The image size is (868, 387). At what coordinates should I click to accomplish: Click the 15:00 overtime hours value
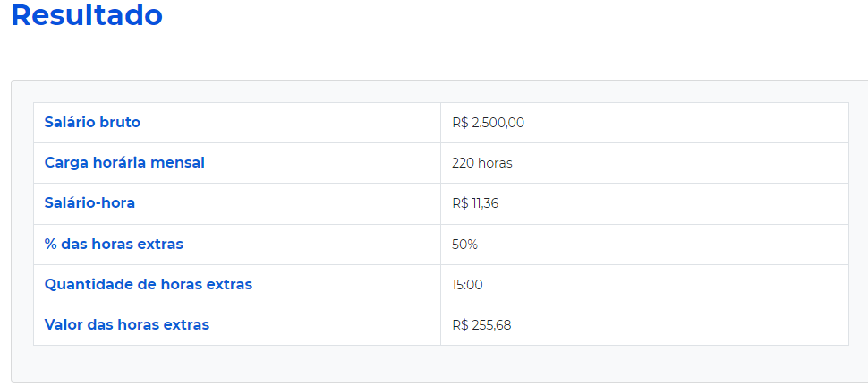[x=467, y=285]
